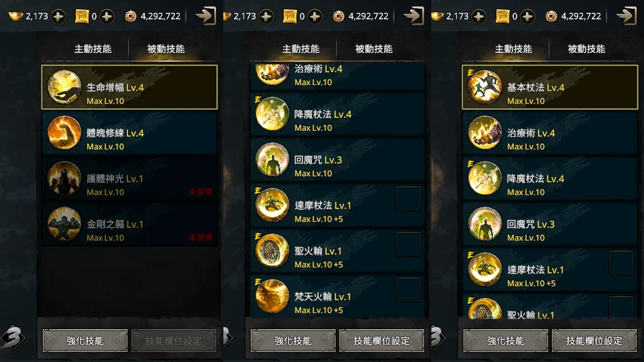
Task: Tap the unlearned 金剛之軀 skill icon
Action: pyautogui.click(x=64, y=224)
